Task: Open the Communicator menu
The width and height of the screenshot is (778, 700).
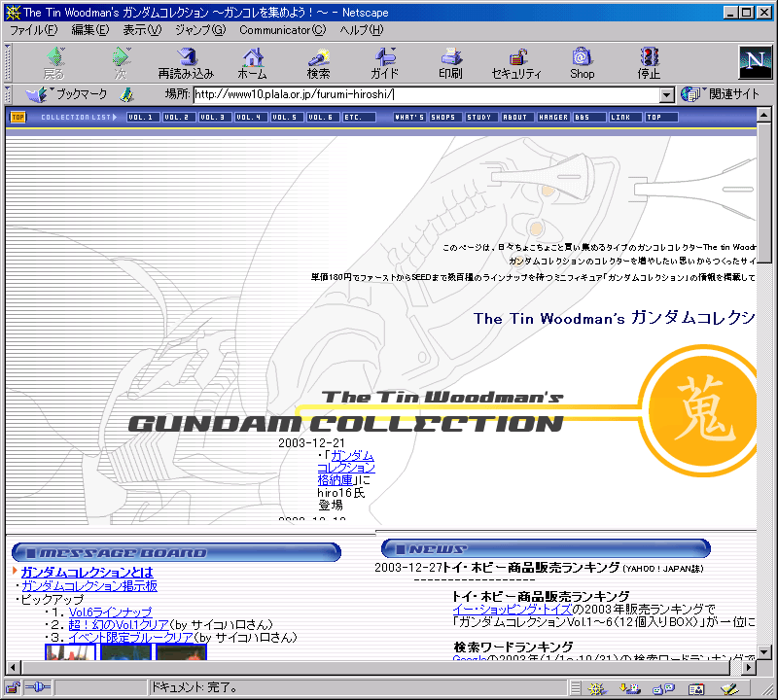Action: coord(283,30)
